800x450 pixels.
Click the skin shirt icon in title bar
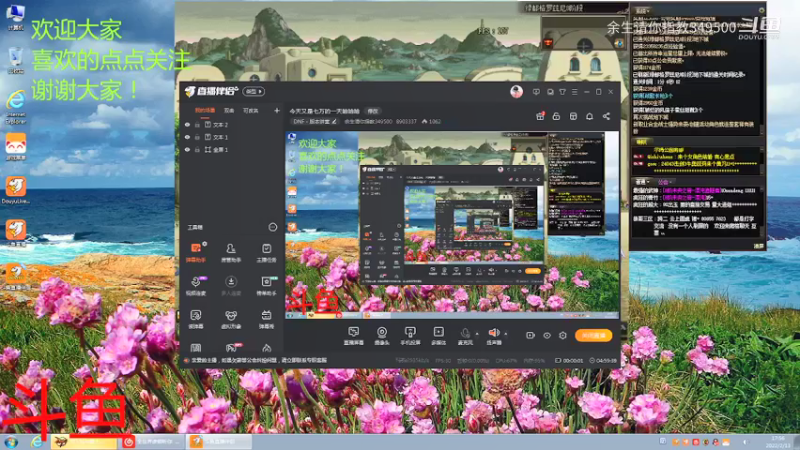point(562,92)
